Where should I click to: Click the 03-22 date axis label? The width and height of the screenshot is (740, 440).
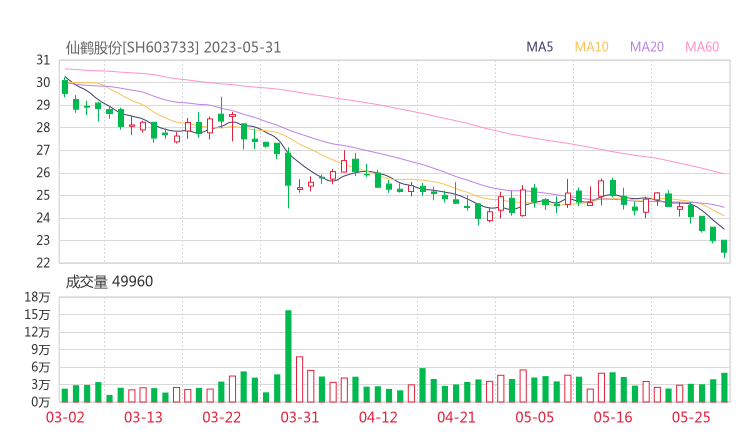click(x=221, y=417)
